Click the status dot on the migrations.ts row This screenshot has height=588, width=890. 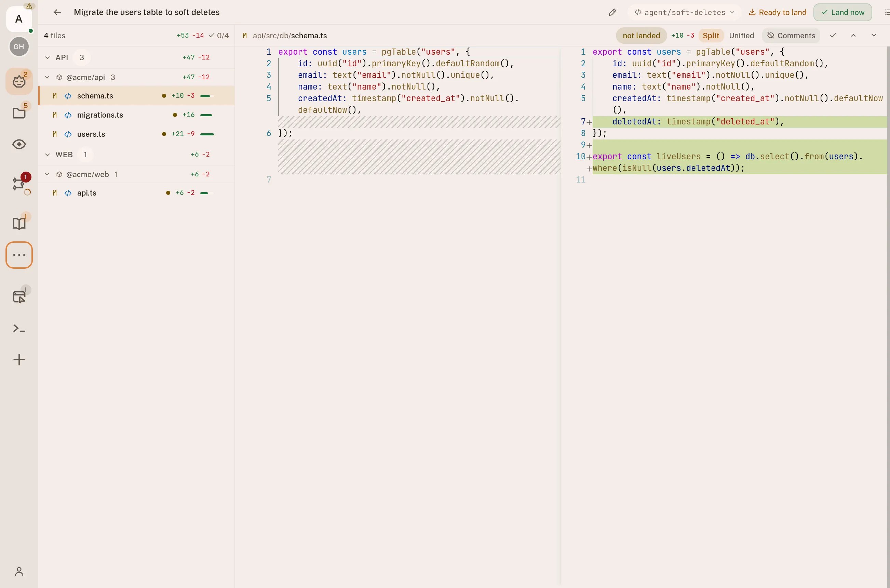[x=175, y=115]
